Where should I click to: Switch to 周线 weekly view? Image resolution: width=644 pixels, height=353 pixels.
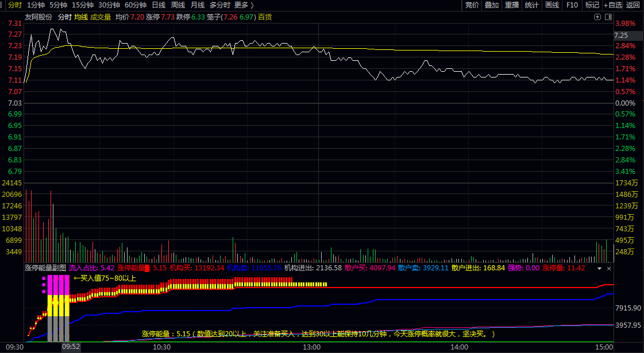[178, 5]
